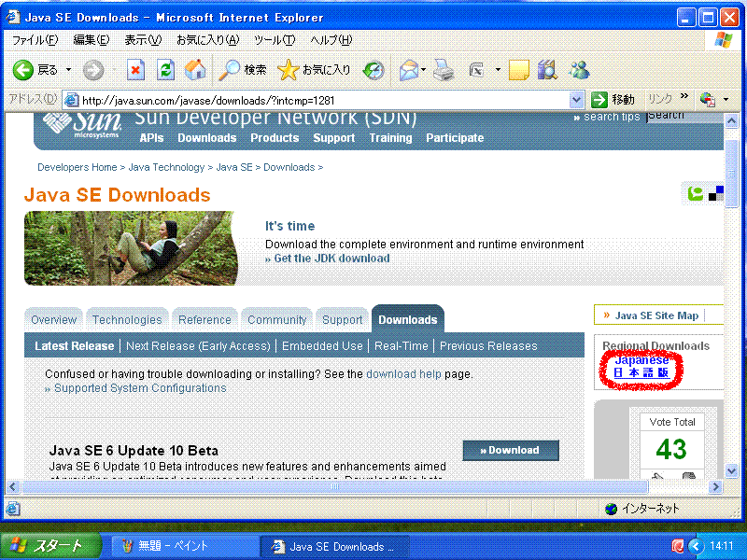The width and height of the screenshot is (747, 560).
Task: Follow the Get the JDK download link
Action: [x=331, y=259]
